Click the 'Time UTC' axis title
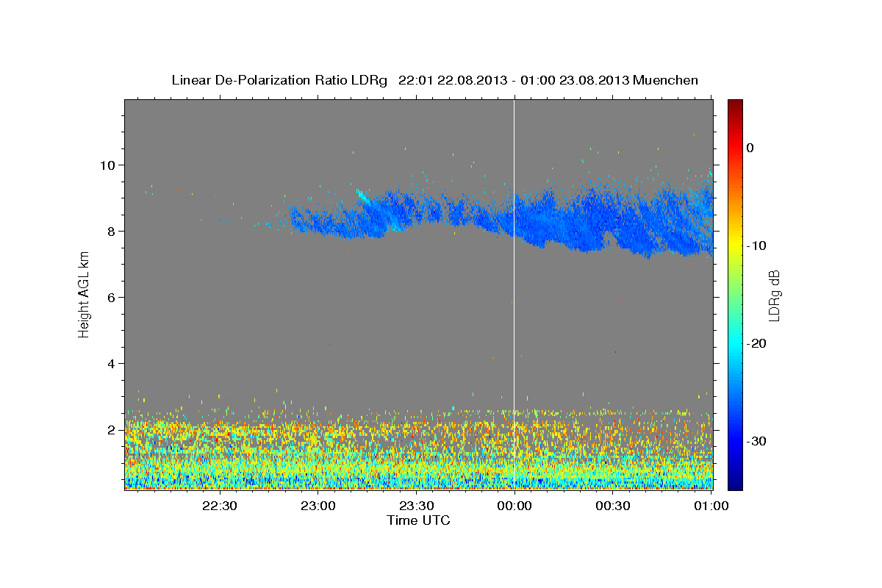Image resolution: width=882 pixels, height=588 pixels. 418,520
